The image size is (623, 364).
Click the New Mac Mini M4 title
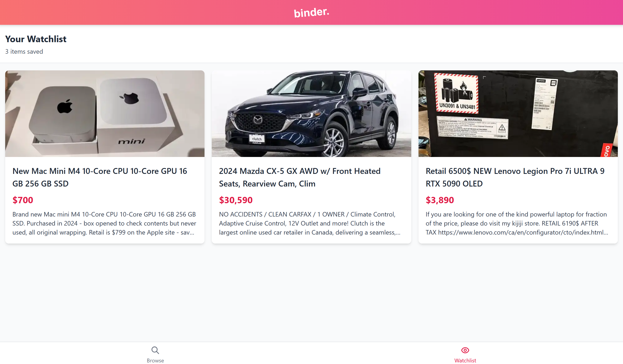coord(100,177)
